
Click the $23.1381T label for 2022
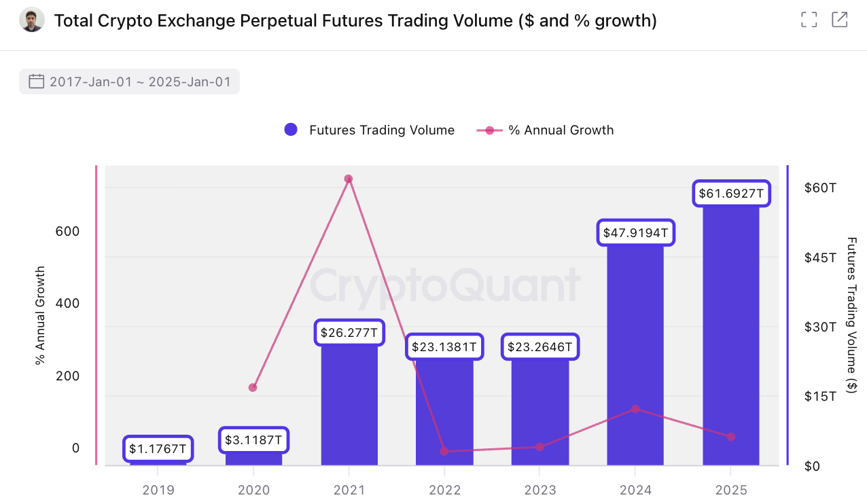coord(445,348)
